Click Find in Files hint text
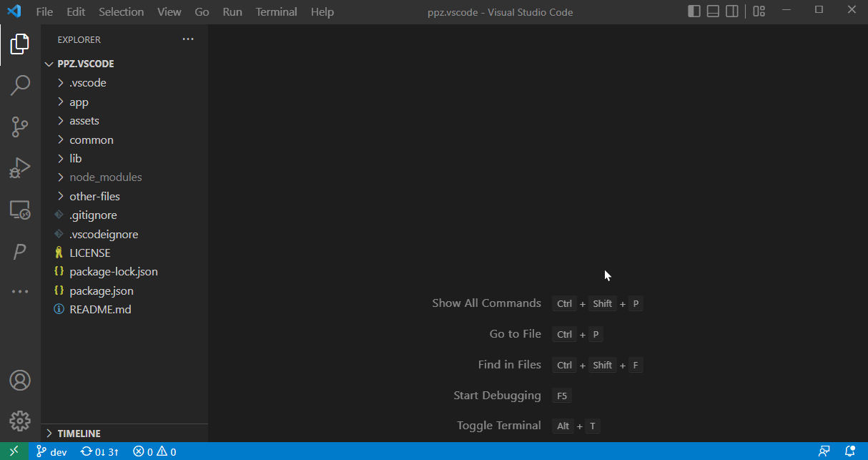Viewport: 868px width, 460px height. click(510, 365)
